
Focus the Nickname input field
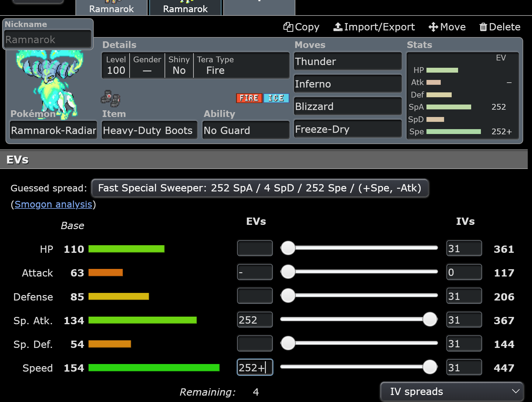coord(48,40)
